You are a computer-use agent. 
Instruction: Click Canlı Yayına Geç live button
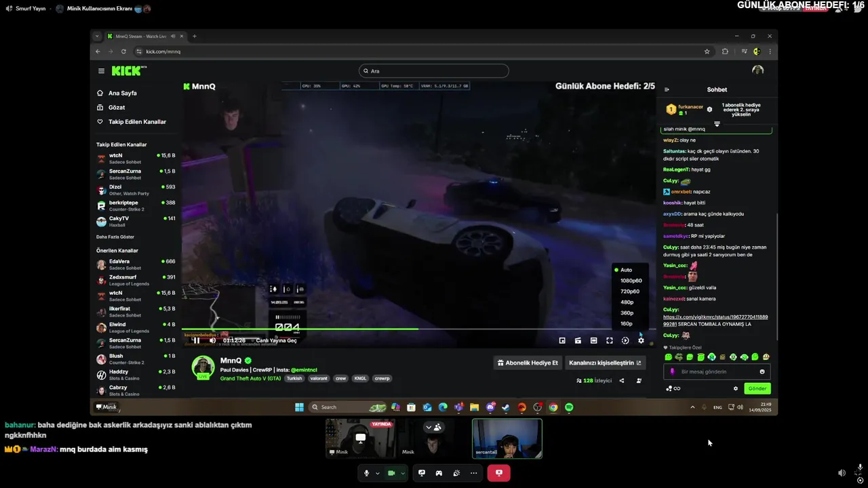[x=276, y=340]
